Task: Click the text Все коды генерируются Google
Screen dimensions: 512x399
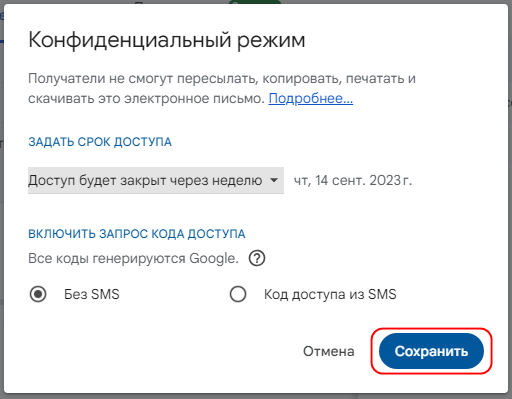Action: [133, 259]
